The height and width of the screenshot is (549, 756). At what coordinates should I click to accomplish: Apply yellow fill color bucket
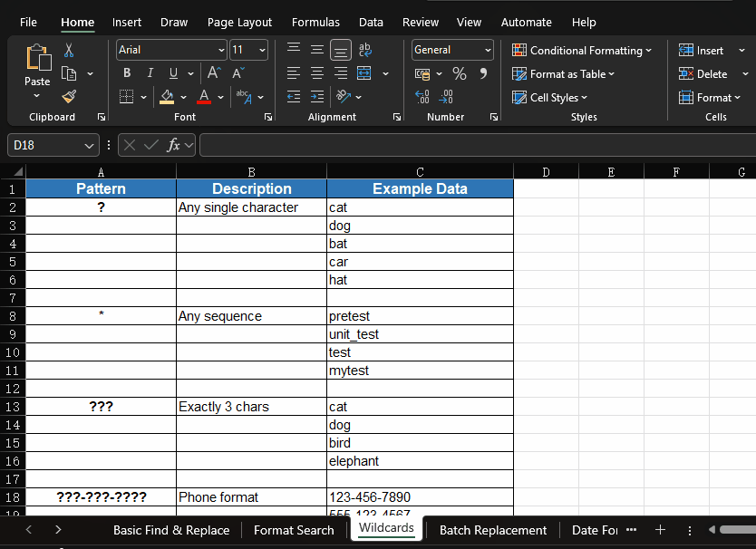(167, 97)
